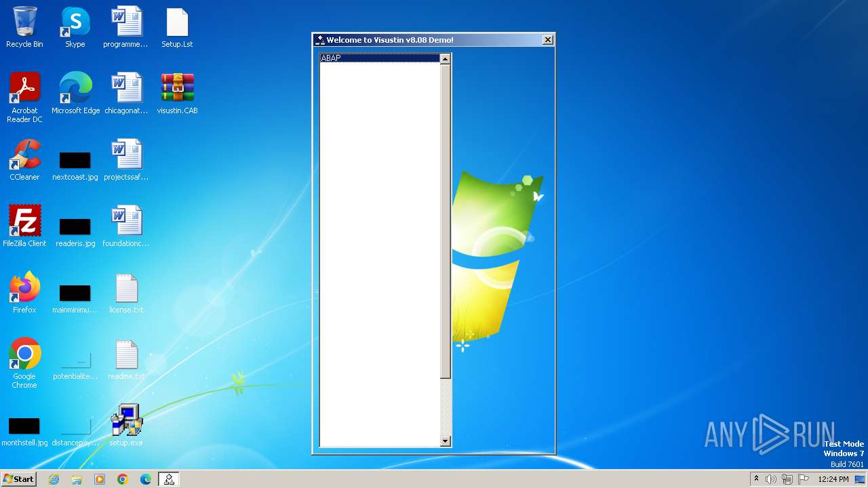Close the Visustin welcome window
Viewport: 868px width, 488px height.
point(548,40)
